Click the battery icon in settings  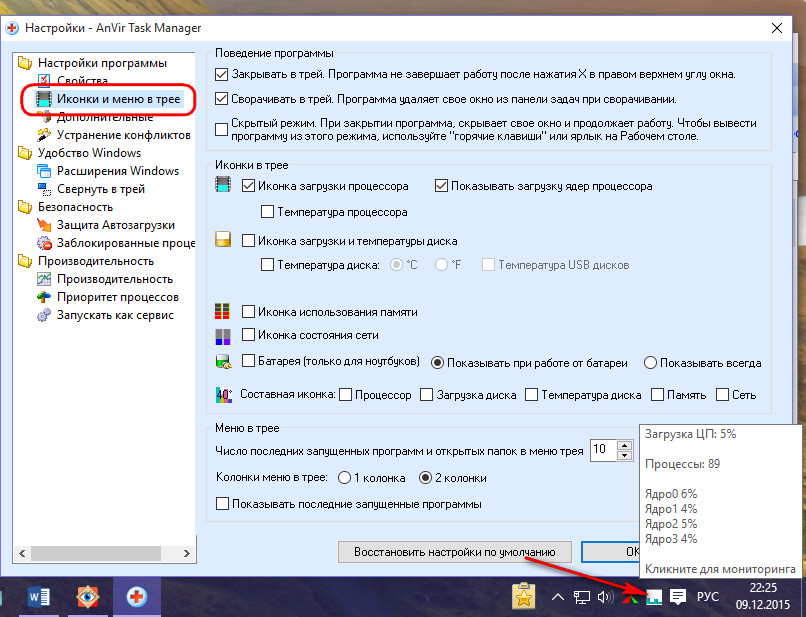click(x=223, y=362)
